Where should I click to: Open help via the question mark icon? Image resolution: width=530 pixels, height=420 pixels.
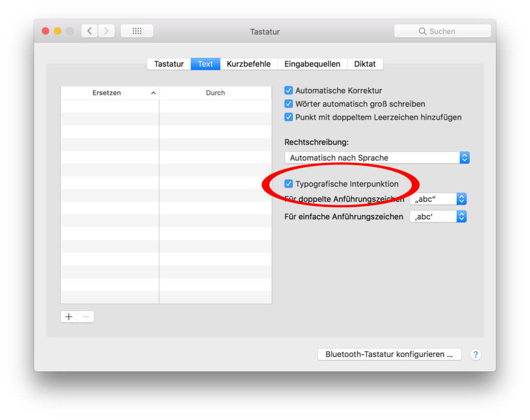click(475, 354)
